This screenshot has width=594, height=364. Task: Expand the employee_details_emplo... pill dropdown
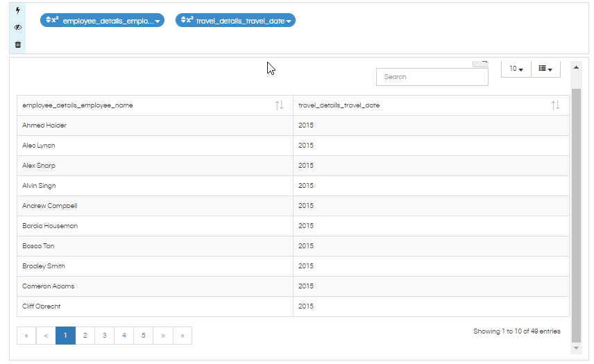coord(158,21)
